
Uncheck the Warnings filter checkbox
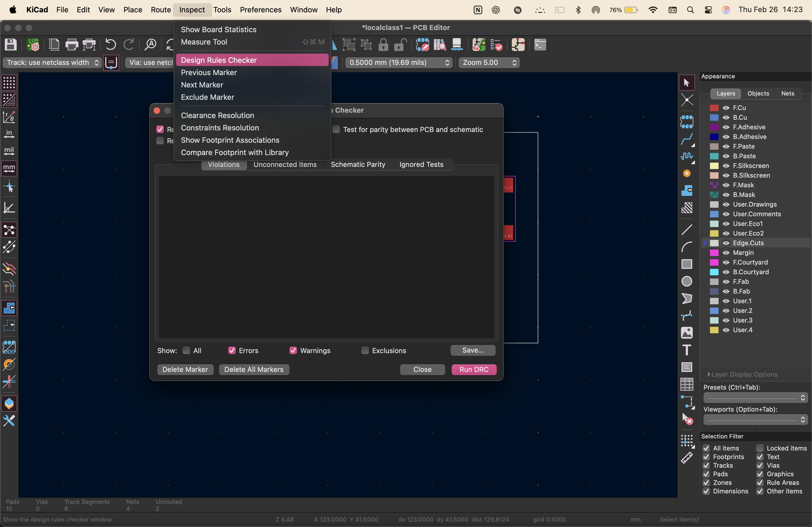(293, 350)
